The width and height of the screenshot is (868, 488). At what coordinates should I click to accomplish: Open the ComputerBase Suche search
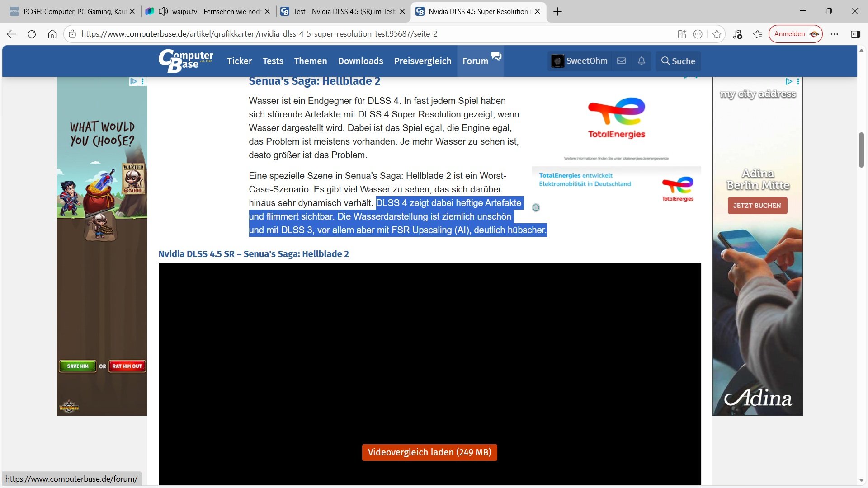pyautogui.click(x=678, y=61)
